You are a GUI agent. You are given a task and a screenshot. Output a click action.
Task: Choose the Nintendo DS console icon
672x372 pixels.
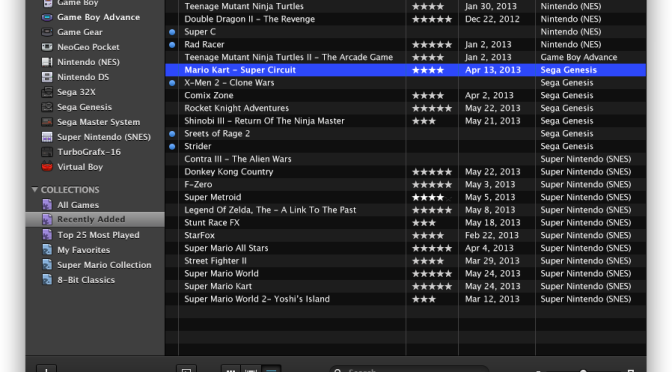(47, 77)
